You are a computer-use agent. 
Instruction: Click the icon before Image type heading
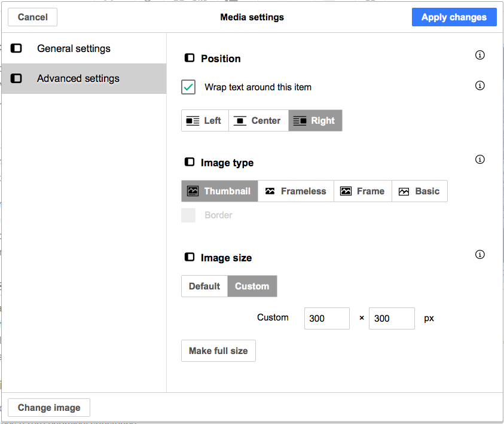pyautogui.click(x=190, y=162)
